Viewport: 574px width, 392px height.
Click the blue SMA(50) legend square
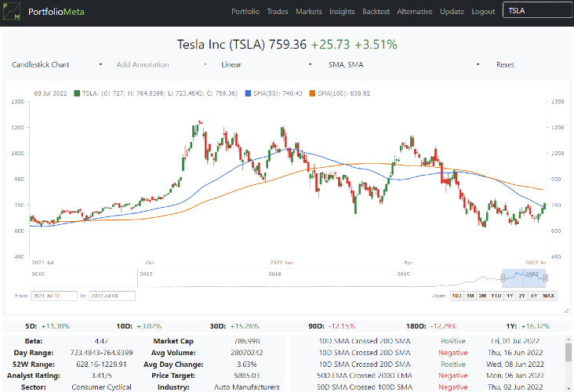[x=248, y=93]
